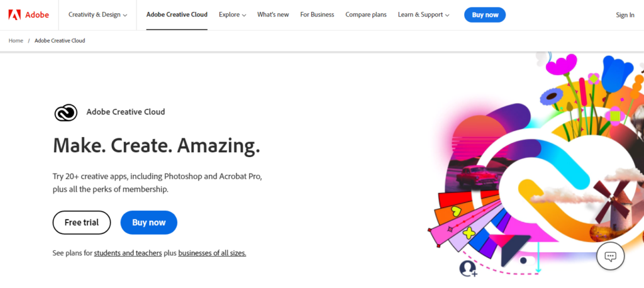Open businesses of all sizes link

212,253
